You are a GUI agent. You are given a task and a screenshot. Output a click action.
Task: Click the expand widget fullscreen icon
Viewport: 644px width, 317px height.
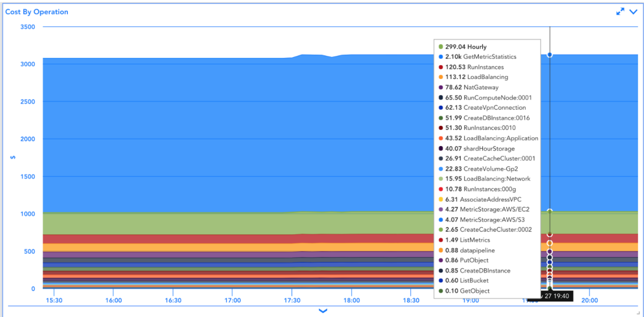(x=620, y=11)
